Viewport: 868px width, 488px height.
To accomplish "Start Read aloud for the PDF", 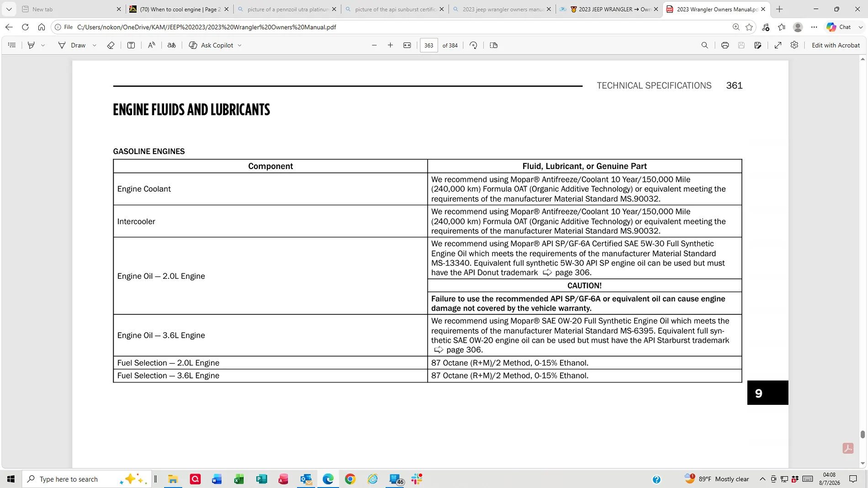I will 151,45.
